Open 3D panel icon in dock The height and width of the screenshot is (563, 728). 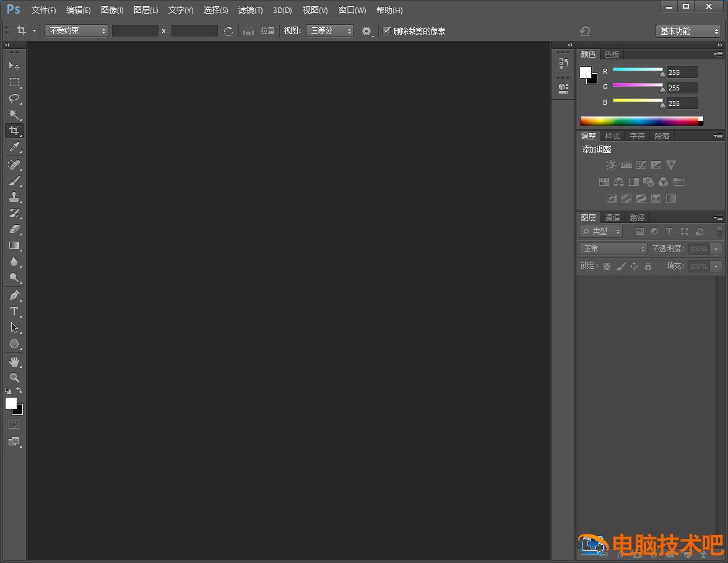pyautogui.click(x=563, y=88)
